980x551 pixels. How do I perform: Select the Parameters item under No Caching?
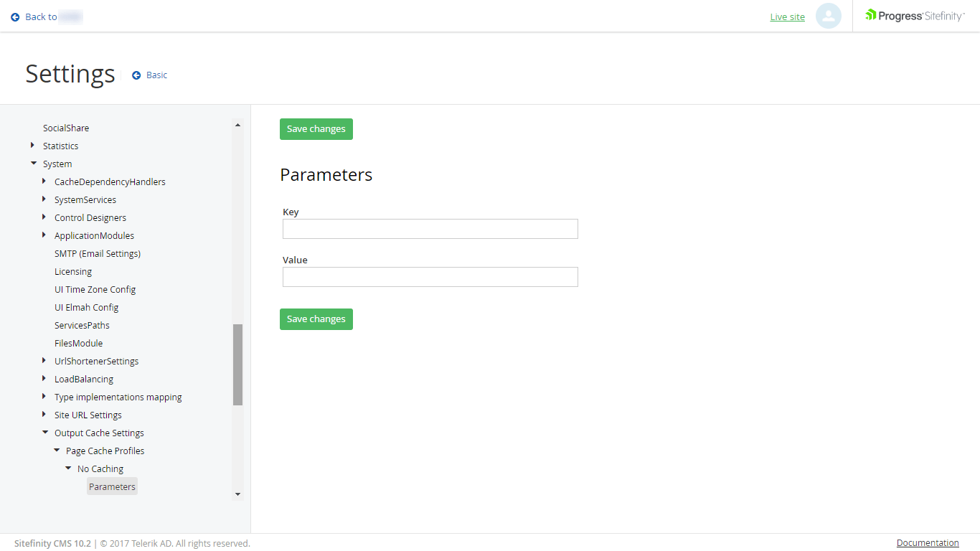112,486
